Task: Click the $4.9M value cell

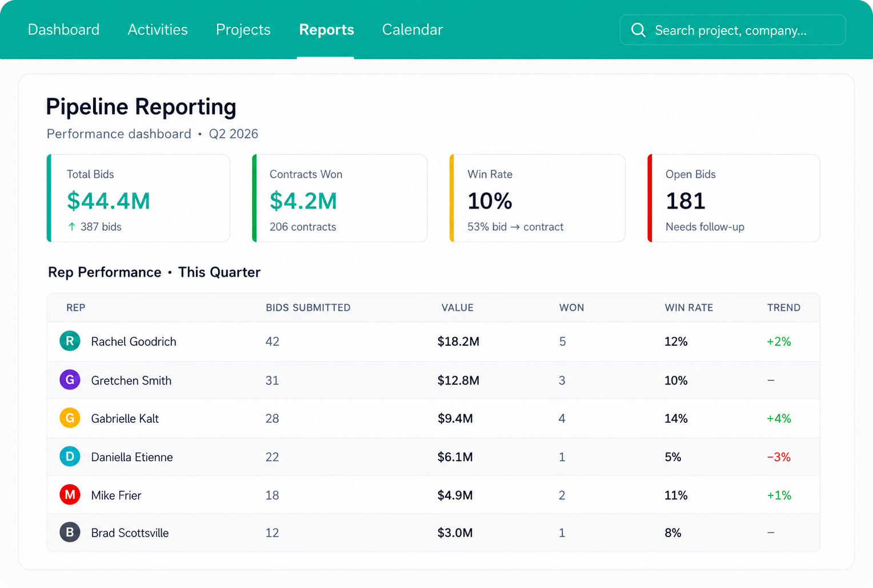Action: click(x=455, y=495)
